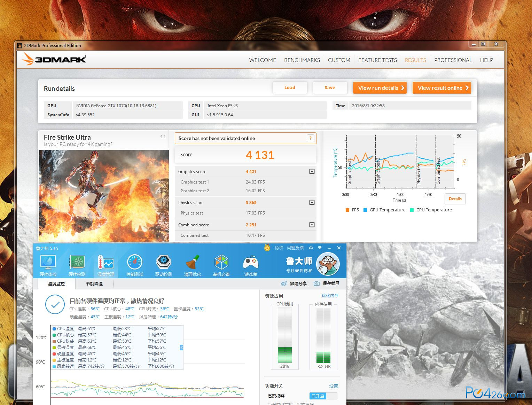Viewport: 532px width, 405px height.
Task: Minimize the Ludashi window
Action: click(x=329, y=248)
